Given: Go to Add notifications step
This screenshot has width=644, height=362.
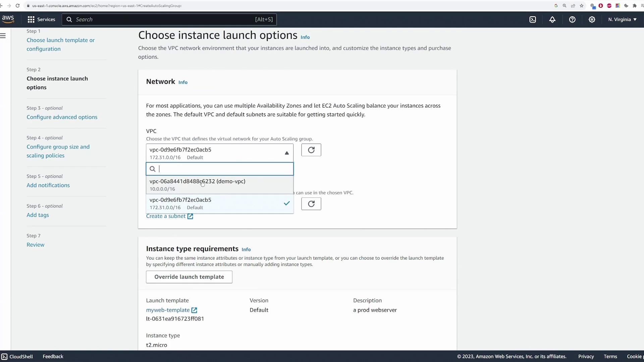Looking at the screenshot, I should point(48,185).
